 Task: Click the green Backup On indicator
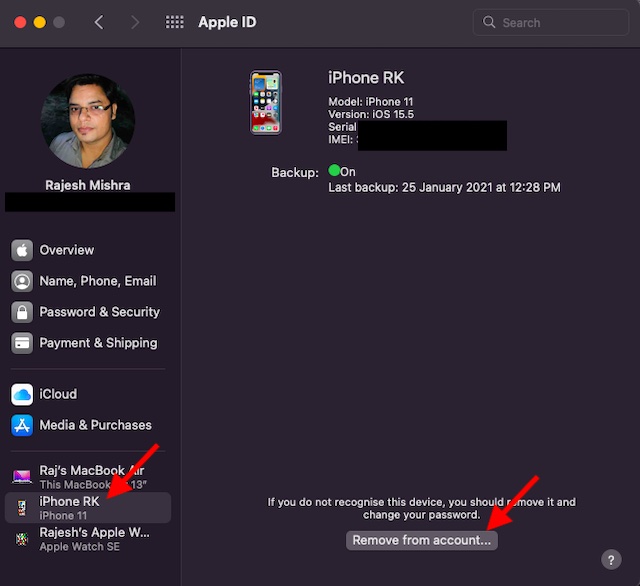pos(334,170)
